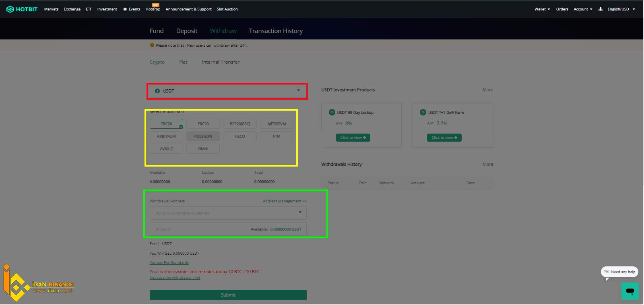
Task: Open Announcement & Support
Action: [188, 9]
